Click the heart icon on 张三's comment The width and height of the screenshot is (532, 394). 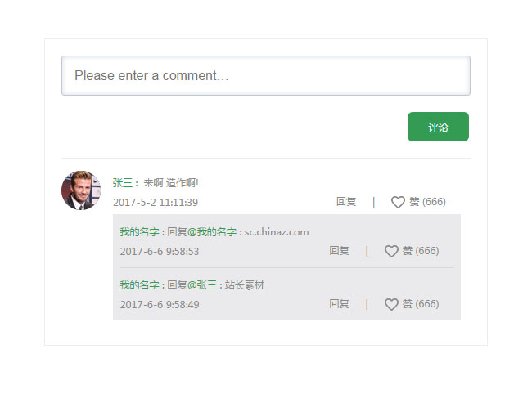[x=398, y=203]
